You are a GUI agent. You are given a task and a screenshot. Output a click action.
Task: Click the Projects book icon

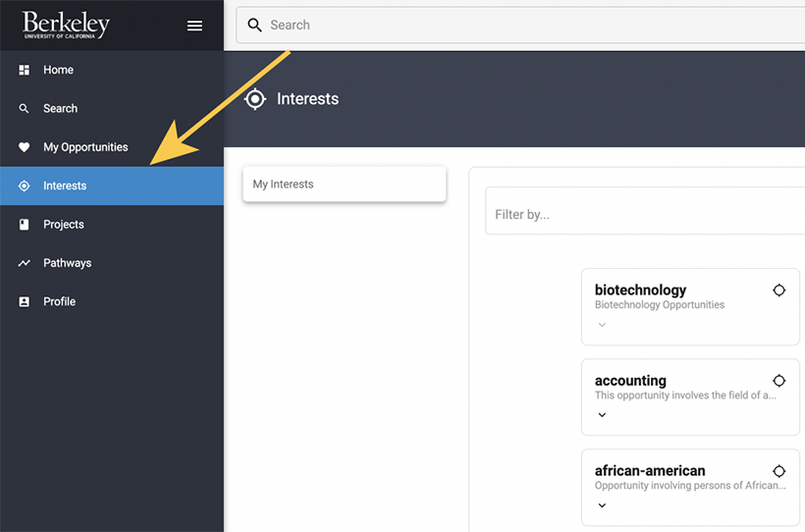pos(25,225)
